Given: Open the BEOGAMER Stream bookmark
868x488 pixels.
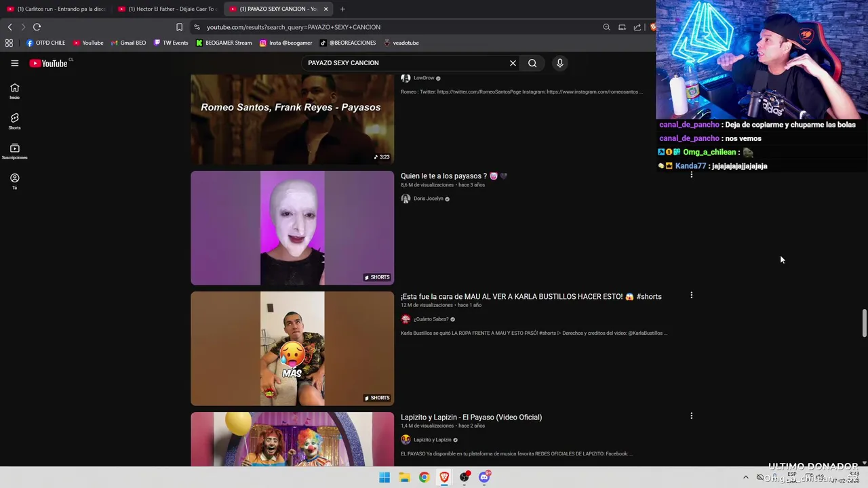Looking at the screenshot, I should 224,43.
